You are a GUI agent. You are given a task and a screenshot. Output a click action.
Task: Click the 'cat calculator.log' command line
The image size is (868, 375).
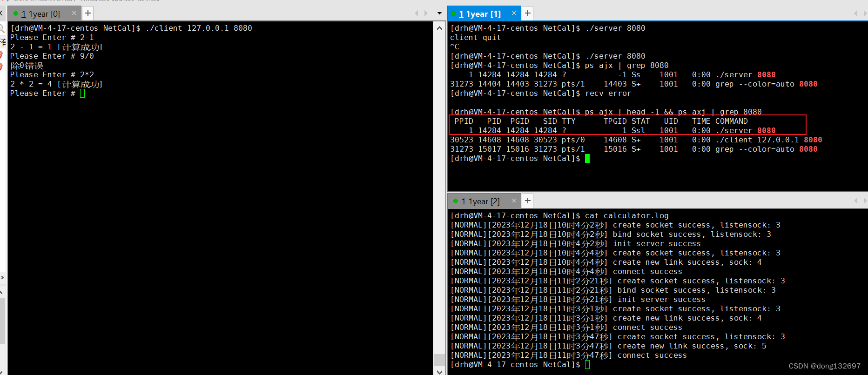pyautogui.click(x=559, y=216)
